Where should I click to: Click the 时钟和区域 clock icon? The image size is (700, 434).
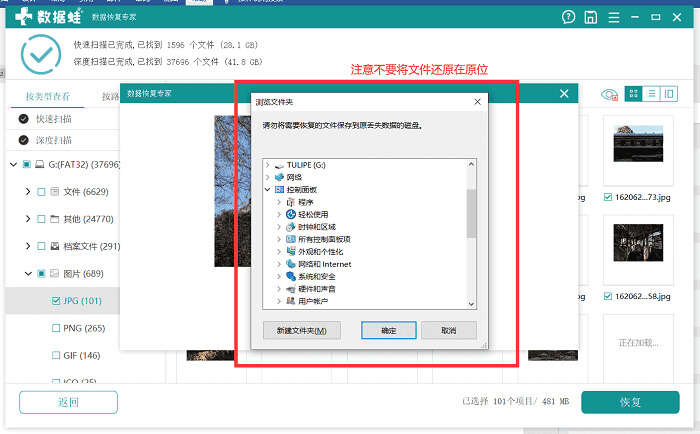tap(291, 227)
